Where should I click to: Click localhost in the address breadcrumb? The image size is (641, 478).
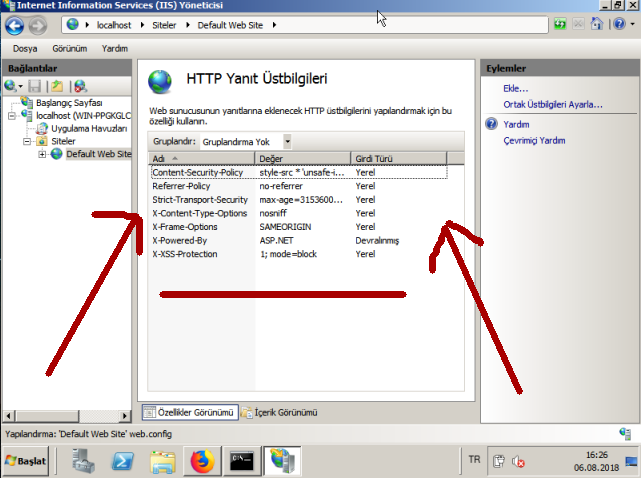114,25
